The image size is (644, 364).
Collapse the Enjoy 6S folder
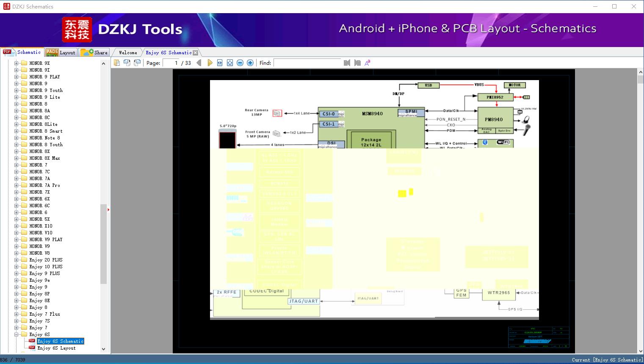(17, 334)
